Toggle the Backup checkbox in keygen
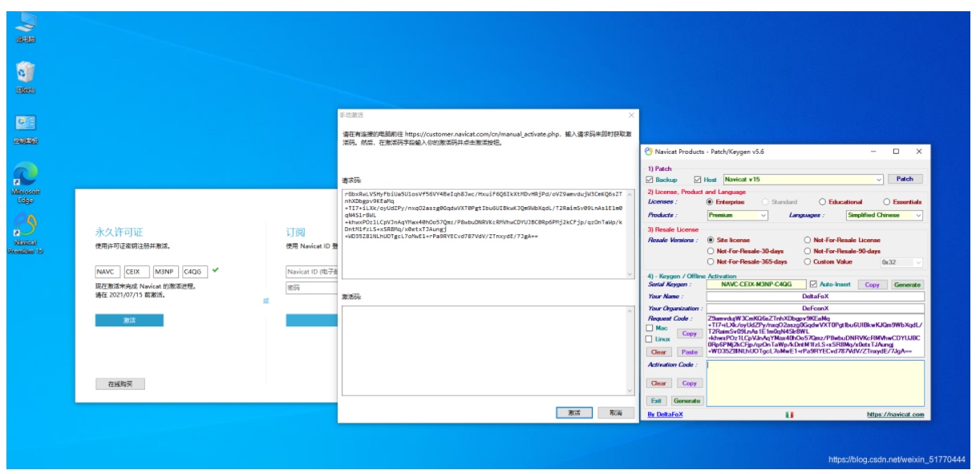 [x=650, y=180]
